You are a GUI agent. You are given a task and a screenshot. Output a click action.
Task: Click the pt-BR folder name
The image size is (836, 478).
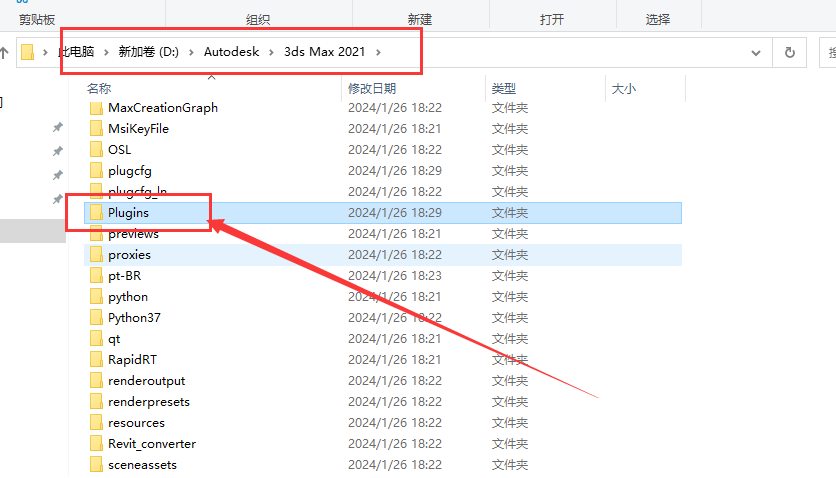124,276
